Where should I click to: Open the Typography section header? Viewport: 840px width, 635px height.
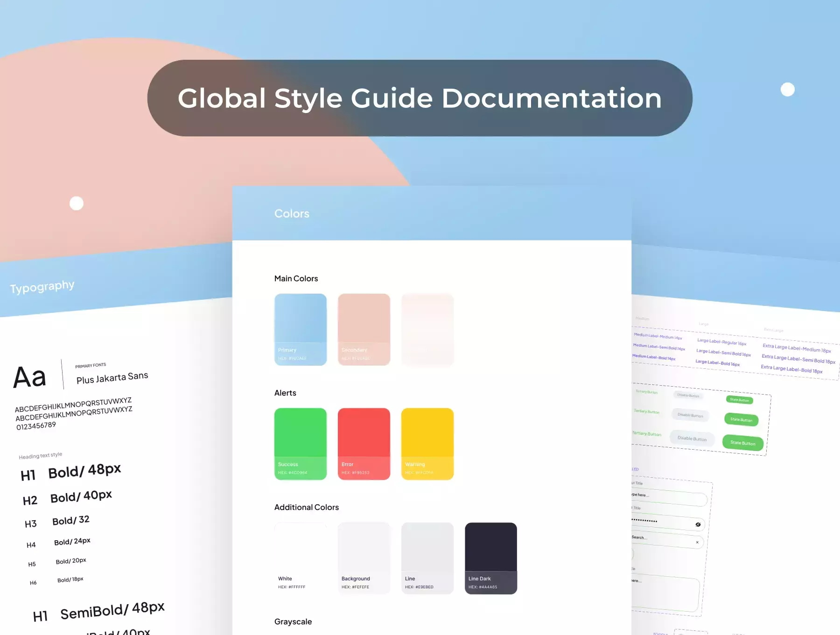tap(42, 287)
